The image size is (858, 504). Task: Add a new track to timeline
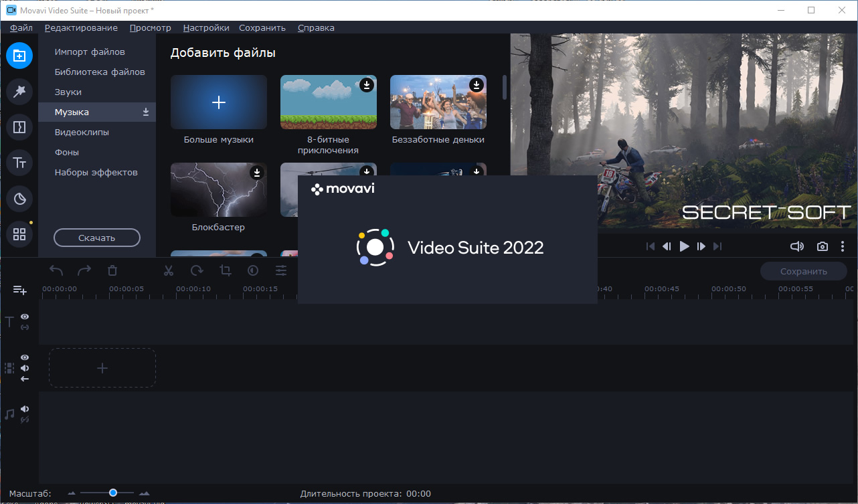[x=20, y=290]
